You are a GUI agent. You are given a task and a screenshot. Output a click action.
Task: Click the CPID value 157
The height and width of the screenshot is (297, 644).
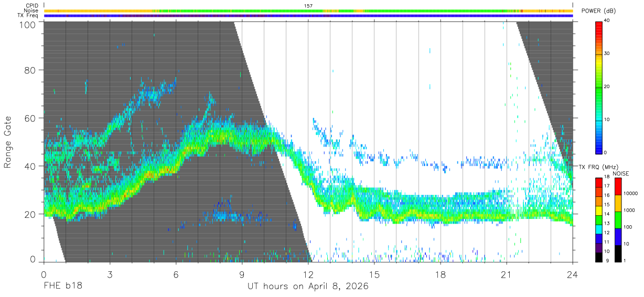[308, 6]
